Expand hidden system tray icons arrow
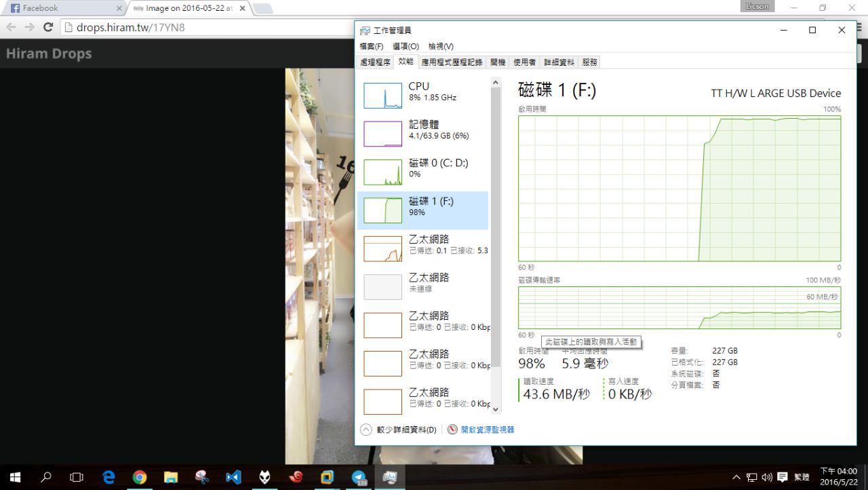This screenshot has height=490, width=868. tap(736, 477)
